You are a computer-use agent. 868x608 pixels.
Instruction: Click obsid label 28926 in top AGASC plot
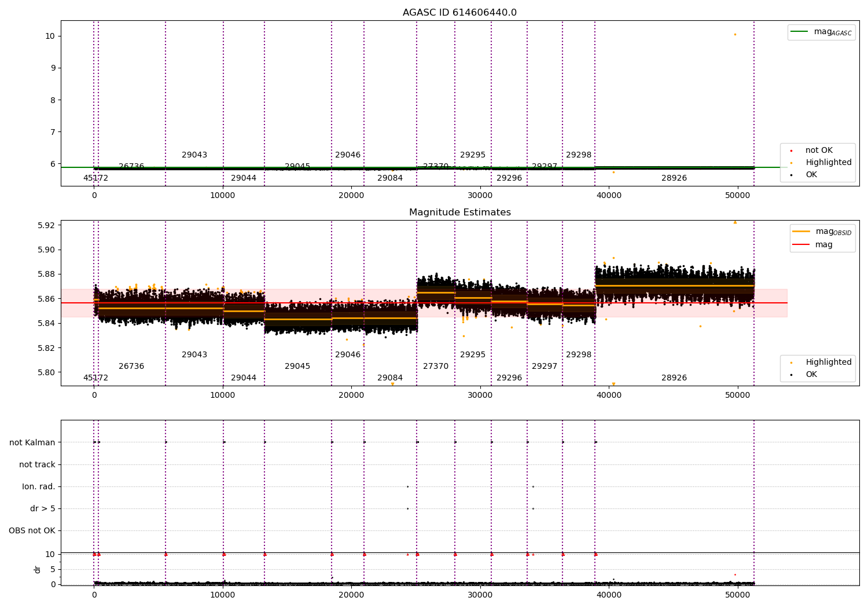pyautogui.click(x=674, y=178)
